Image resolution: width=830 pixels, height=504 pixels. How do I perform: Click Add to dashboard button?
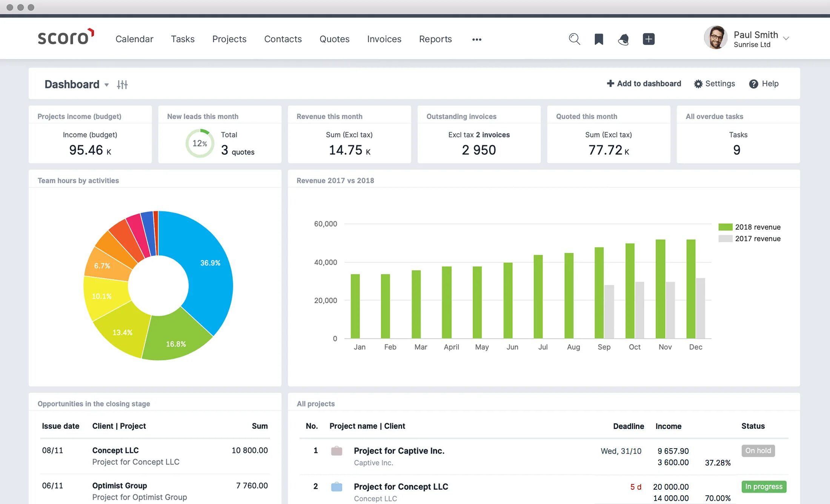click(x=643, y=83)
